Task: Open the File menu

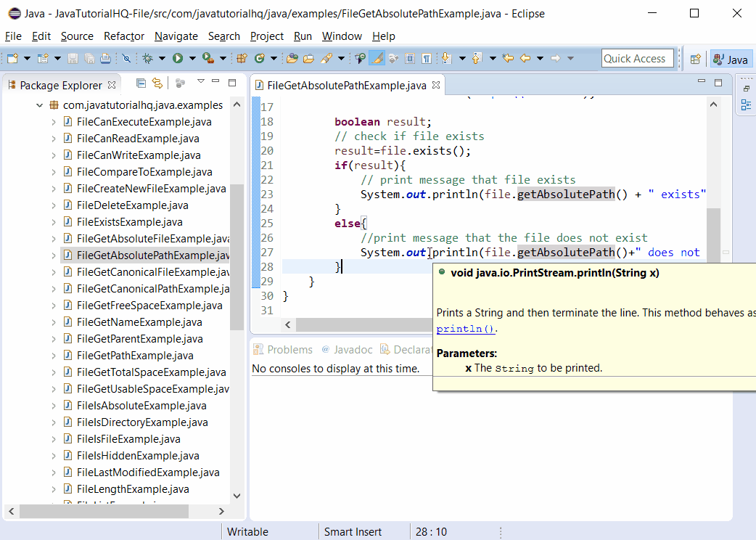Action: point(13,36)
